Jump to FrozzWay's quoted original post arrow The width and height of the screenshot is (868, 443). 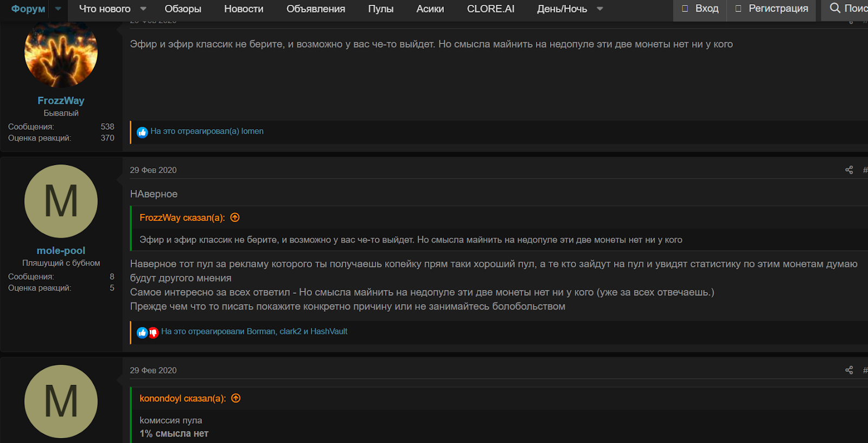[235, 218]
